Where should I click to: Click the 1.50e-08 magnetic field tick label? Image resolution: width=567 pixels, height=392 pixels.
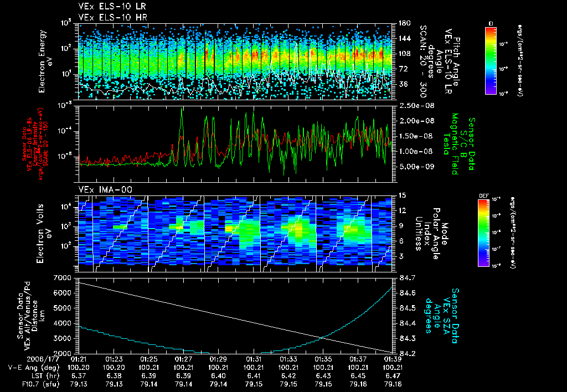point(416,136)
